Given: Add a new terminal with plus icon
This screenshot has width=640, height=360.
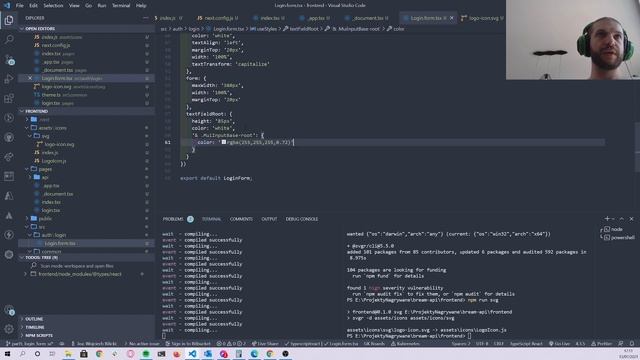Looking at the screenshot, I should pos(607,219).
